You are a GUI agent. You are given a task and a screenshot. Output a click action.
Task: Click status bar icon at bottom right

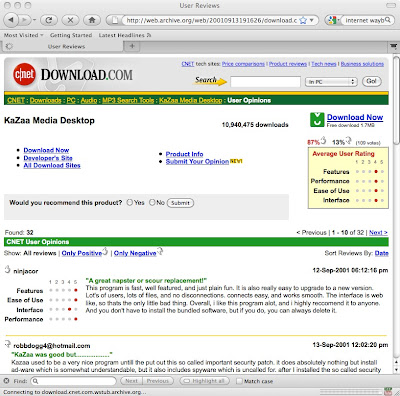click(x=388, y=391)
